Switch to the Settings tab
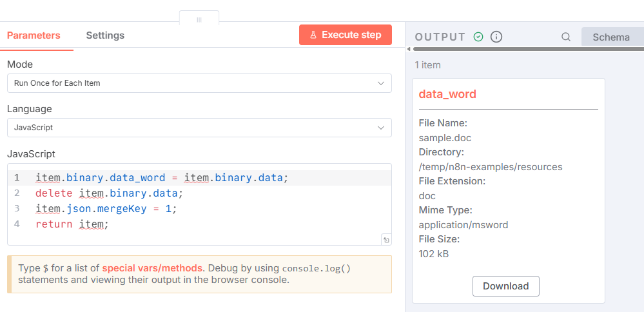 (x=105, y=35)
